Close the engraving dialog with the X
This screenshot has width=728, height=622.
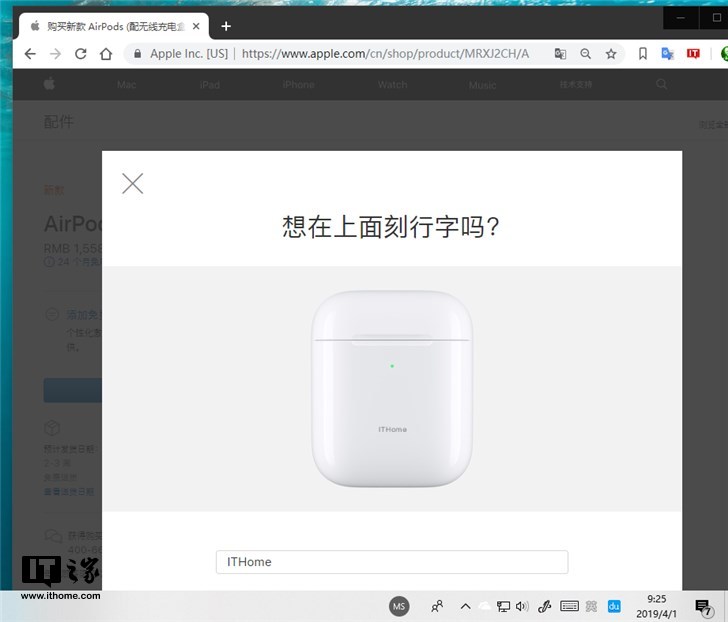click(132, 183)
